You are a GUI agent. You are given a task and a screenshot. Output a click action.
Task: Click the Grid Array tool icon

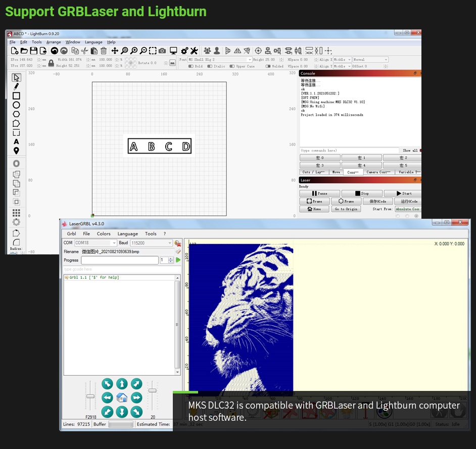click(x=16, y=212)
